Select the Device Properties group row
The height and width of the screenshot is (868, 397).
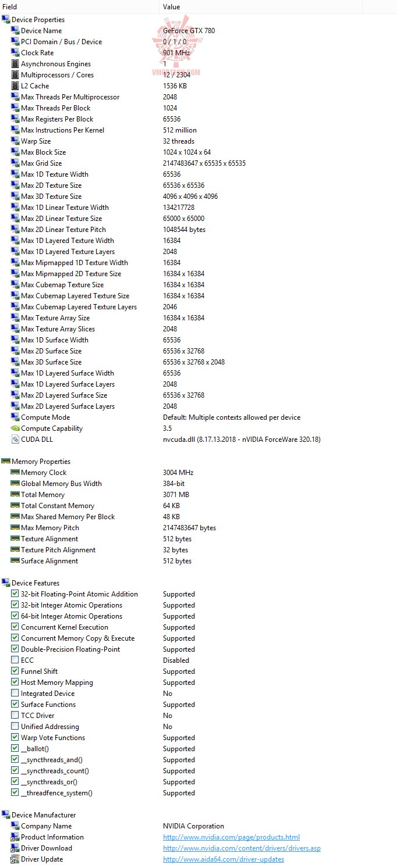(198, 20)
